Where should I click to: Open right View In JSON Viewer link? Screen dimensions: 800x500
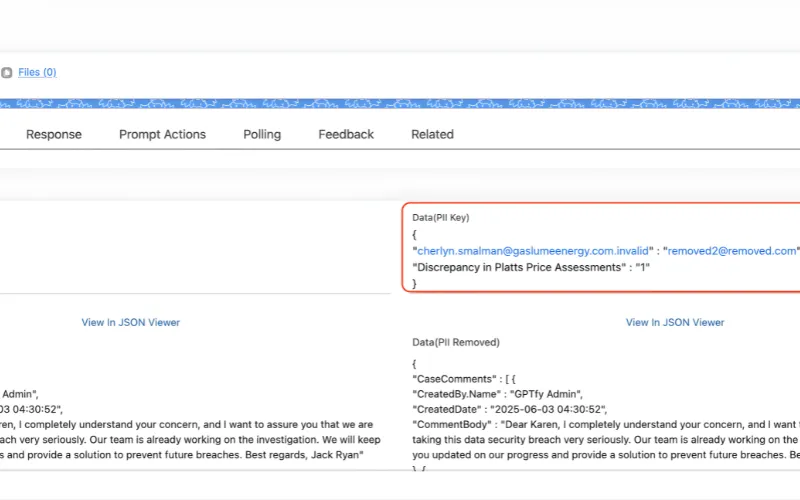click(x=675, y=322)
